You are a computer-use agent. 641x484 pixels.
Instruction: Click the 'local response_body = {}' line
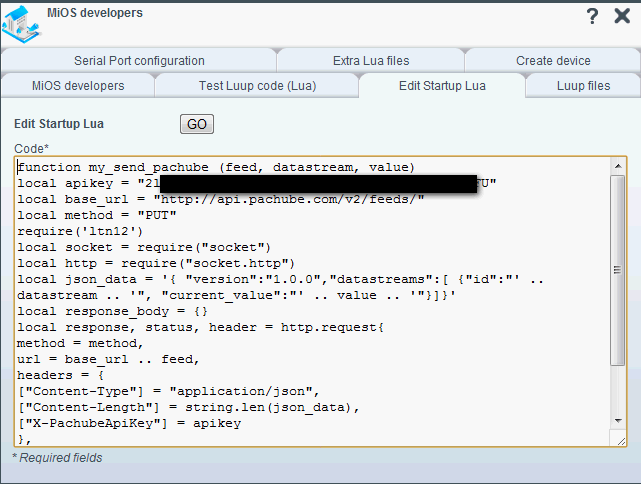(x=112, y=311)
